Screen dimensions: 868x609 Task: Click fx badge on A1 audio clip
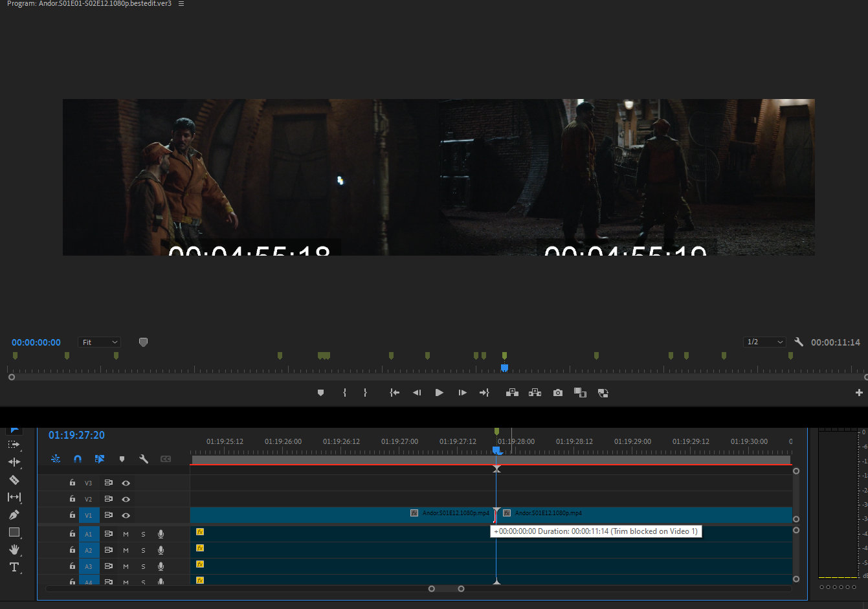click(x=200, y=532)
